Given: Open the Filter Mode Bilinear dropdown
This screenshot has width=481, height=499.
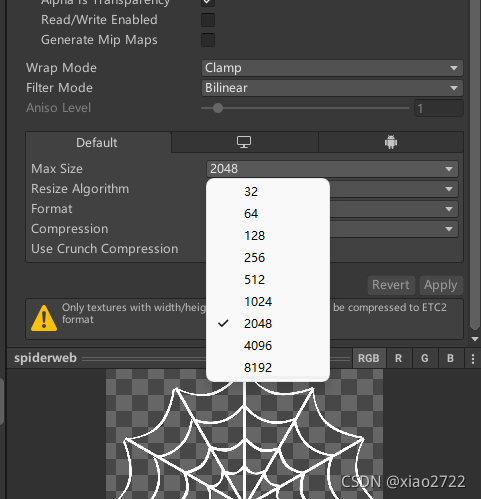Looking at the screenshot, I should (x=332, y=88).
